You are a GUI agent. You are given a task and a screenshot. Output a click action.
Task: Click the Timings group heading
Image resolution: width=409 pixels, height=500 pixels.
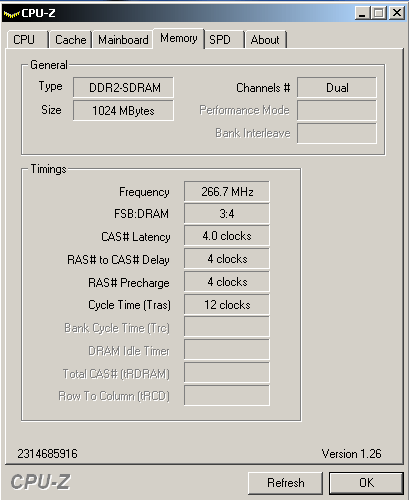(48, 169)
